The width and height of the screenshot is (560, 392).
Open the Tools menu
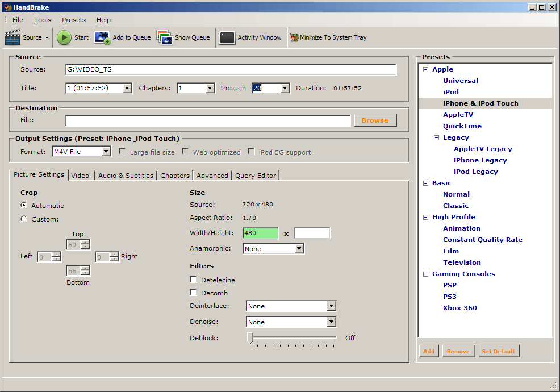pos(43,20)
